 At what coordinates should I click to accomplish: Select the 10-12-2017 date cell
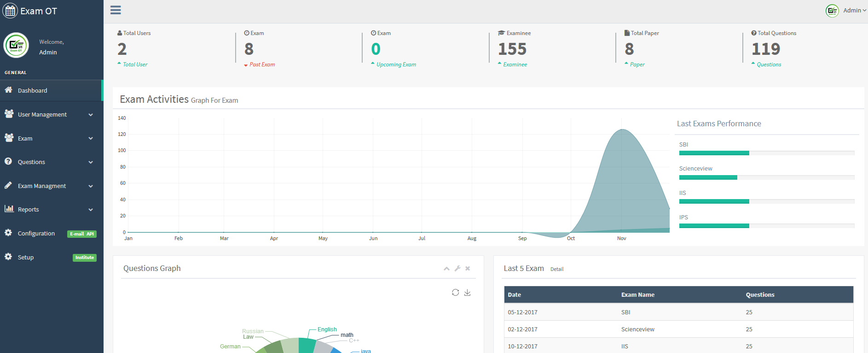(x=522, y=347)
